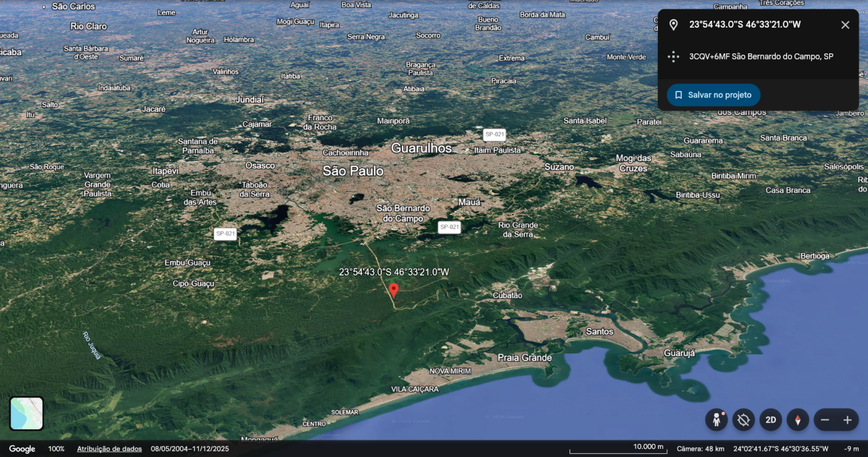Click Mogi das Cruzes label
868x457 pixels.
633,163
